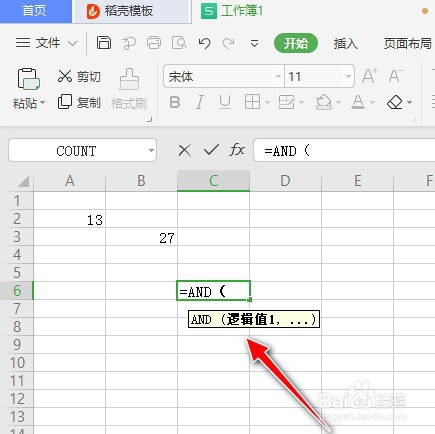Image resolution: width=435 pixels, height=434 pixels.
Task: Click the AND function tooltip name
Action: tap(201, 319)
